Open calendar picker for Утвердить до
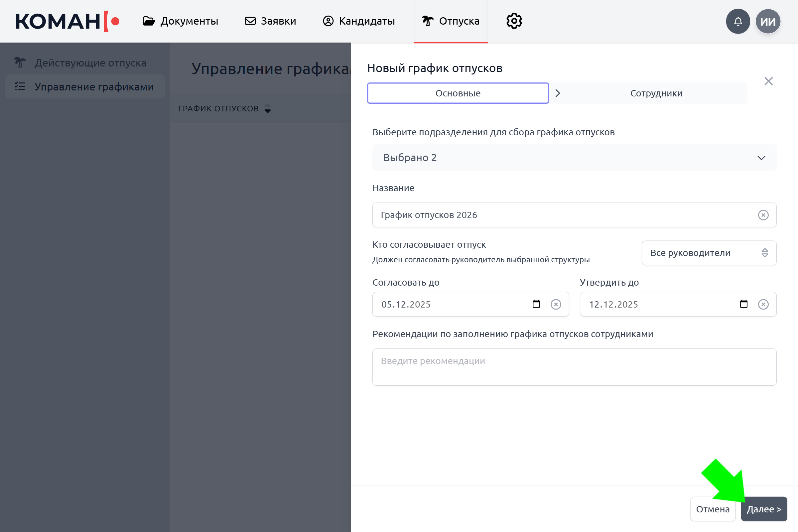This screenshot has width=798, height=532. [744, 304]
